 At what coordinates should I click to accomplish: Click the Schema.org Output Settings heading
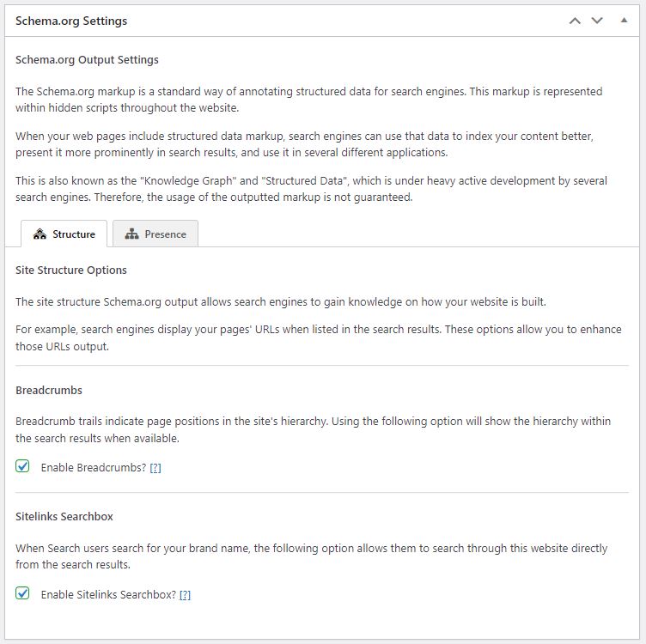click(x=87, y=60)
